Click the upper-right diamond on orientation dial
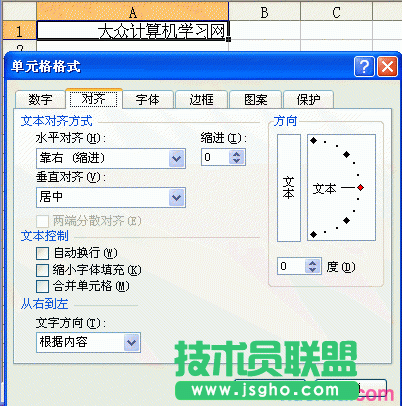The image size is (402, 406). coord(347,154)
